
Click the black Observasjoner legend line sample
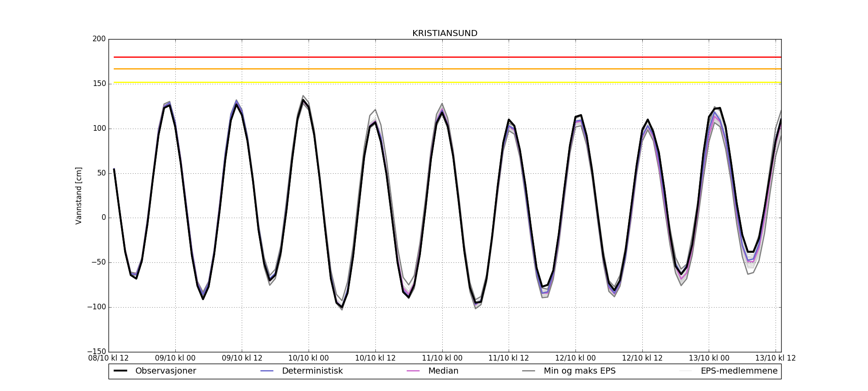point(120,371)
